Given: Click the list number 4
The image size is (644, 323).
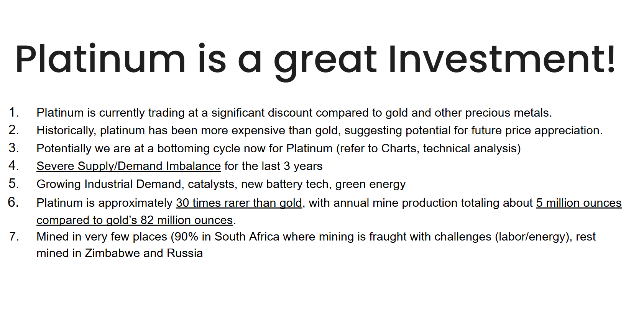Looking at the screenshot, I should [14, 165].
